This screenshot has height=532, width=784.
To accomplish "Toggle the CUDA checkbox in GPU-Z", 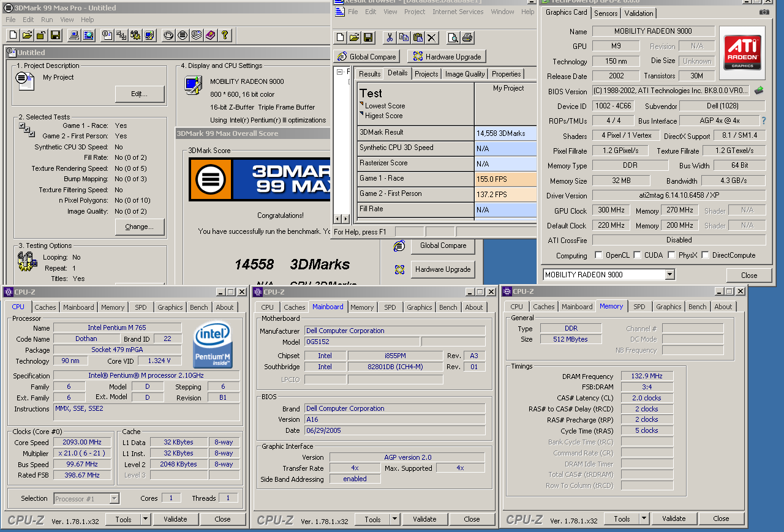I will [638, 255].
